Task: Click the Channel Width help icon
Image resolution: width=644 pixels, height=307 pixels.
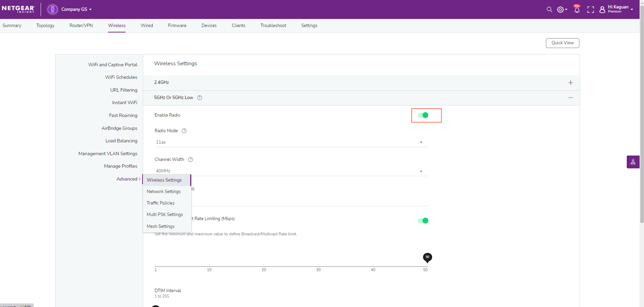Action: (191, 160)
